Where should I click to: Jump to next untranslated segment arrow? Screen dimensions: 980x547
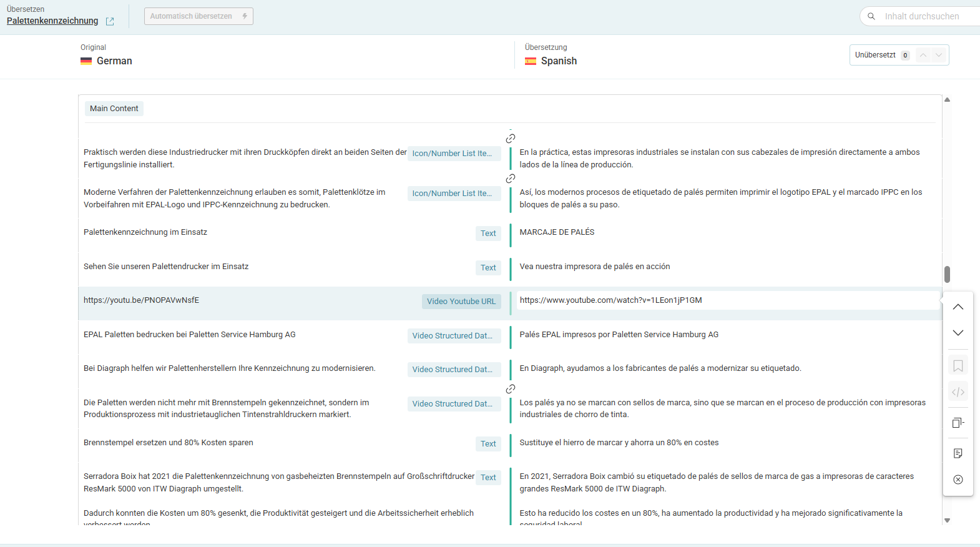[x=939, y=55]
